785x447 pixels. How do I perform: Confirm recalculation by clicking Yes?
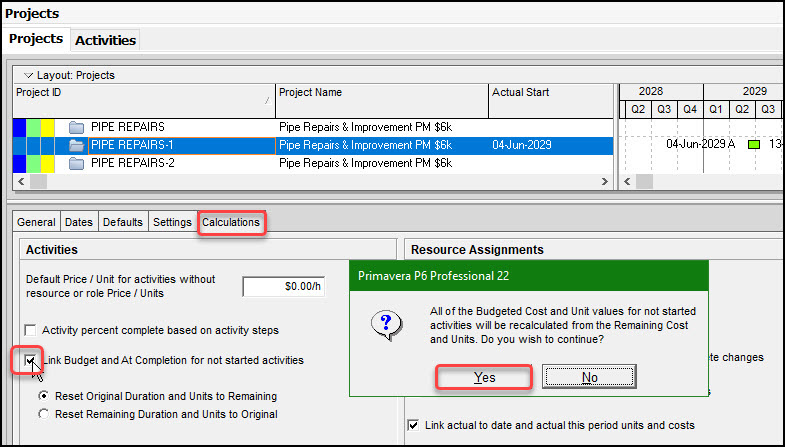click(484, 377)
